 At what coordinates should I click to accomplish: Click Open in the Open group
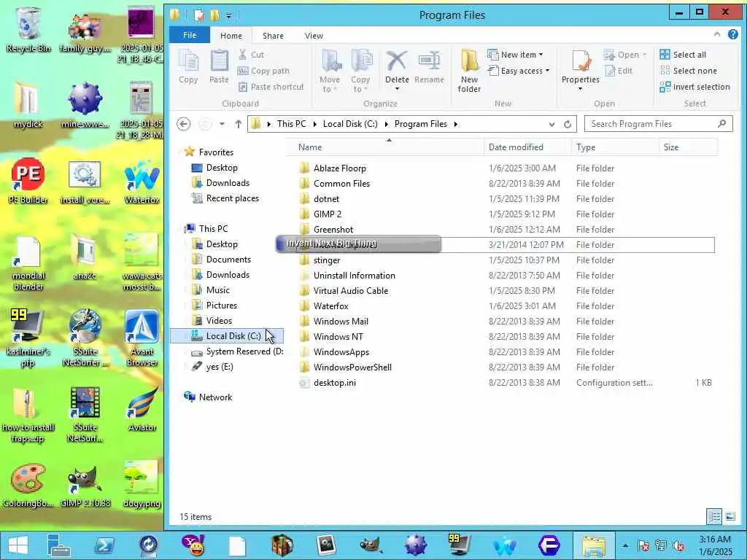(625, 55)
